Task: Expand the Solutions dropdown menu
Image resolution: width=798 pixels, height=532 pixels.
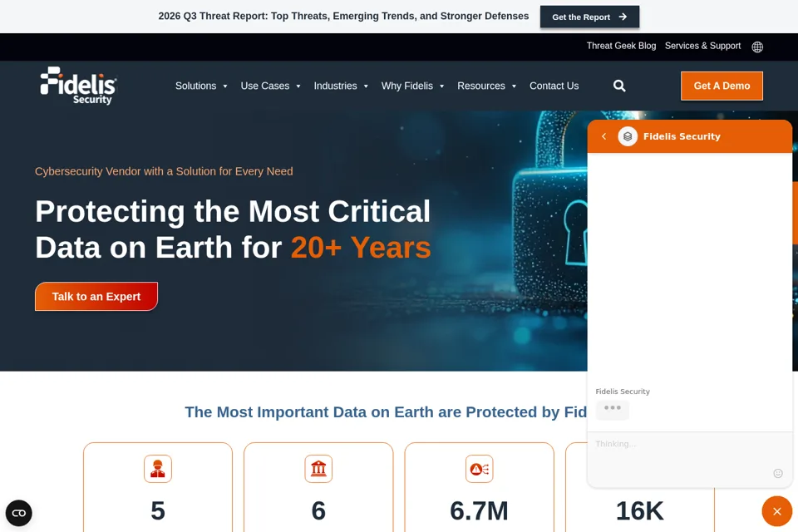Action: [x=201, y=86]
